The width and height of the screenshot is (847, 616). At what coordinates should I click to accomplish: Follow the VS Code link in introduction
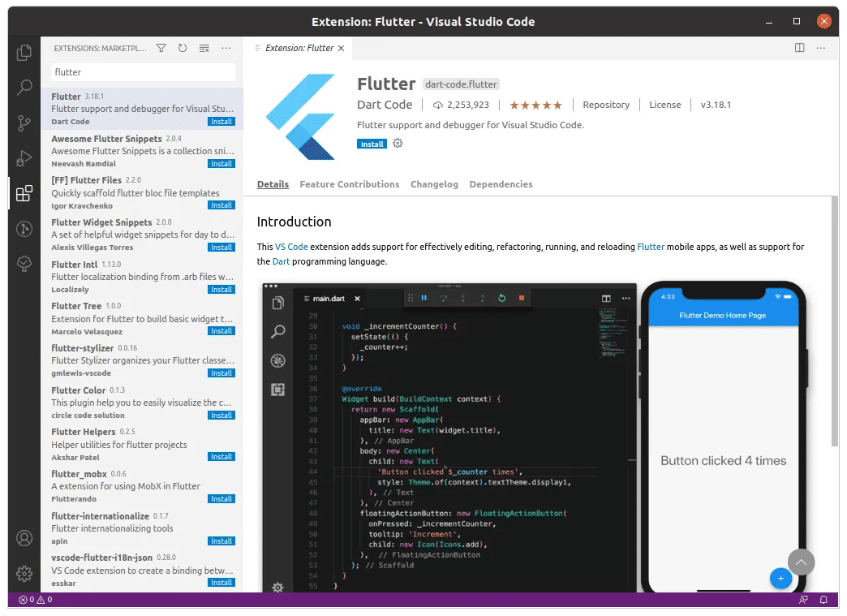291,247
